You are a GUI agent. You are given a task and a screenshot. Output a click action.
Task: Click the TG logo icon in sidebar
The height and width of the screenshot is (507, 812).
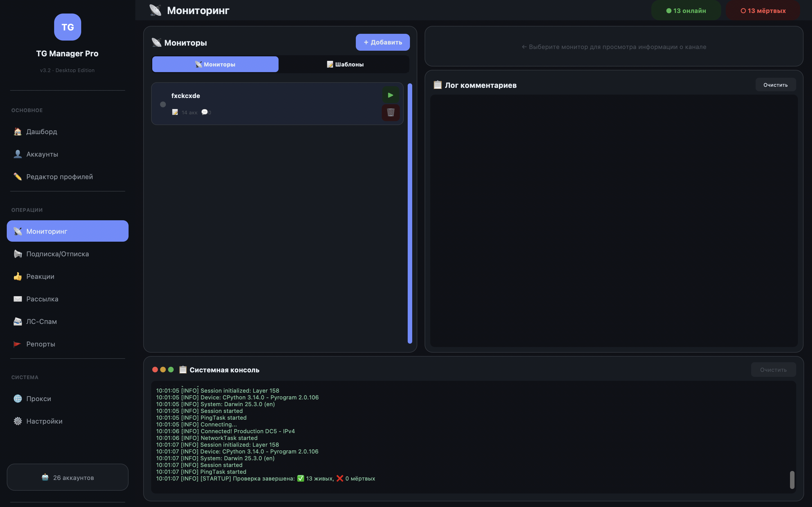click(x=67, y=27)
